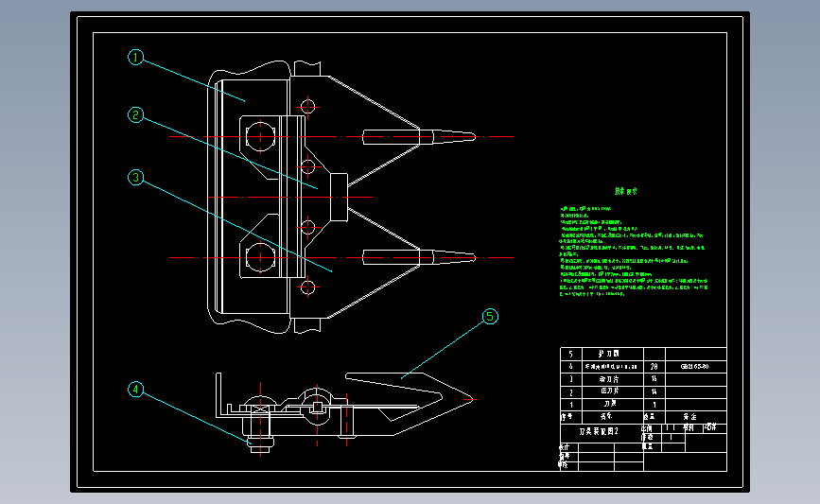Click part balloon number 1
820x504 pixels.
pyautogui.click(x=135, y=57)
